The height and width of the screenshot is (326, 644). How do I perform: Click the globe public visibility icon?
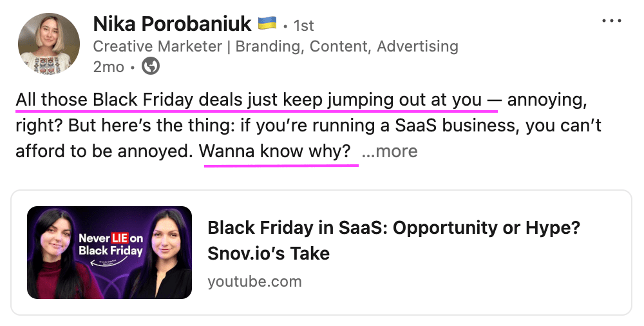(x=151, y=66)
